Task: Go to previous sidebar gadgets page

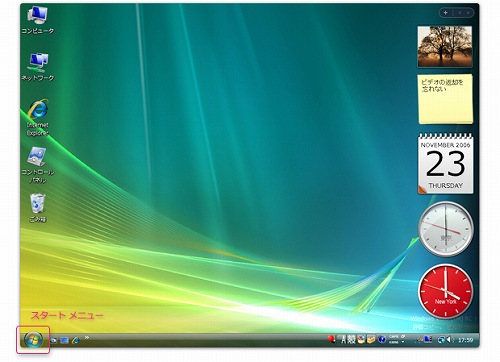Action: (460, 13)
